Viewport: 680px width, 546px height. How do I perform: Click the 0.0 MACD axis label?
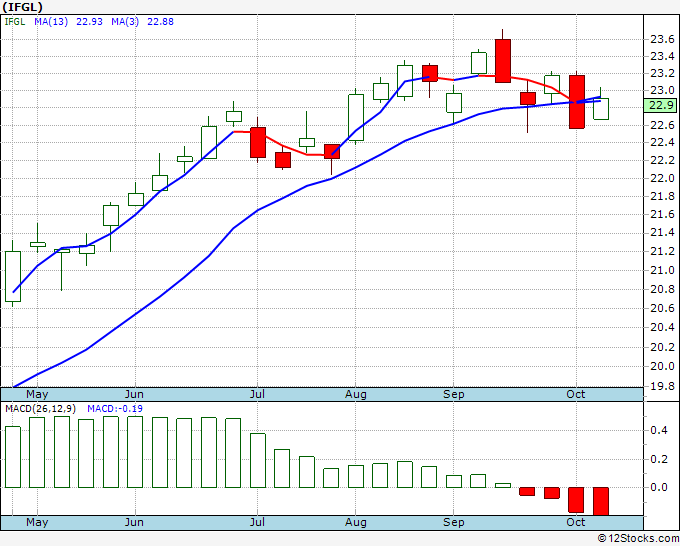coord(659,487)
